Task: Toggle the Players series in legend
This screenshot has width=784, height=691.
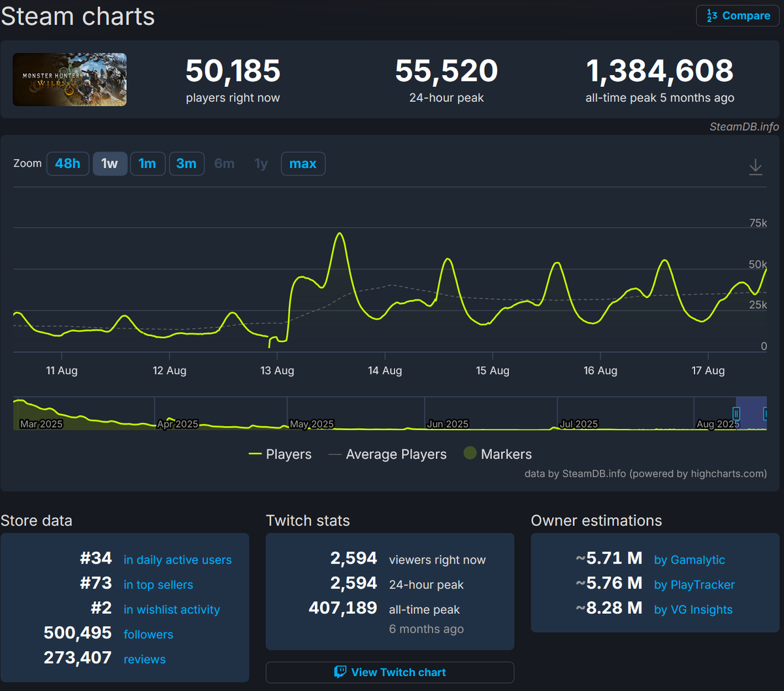Action: pos(281,454)
